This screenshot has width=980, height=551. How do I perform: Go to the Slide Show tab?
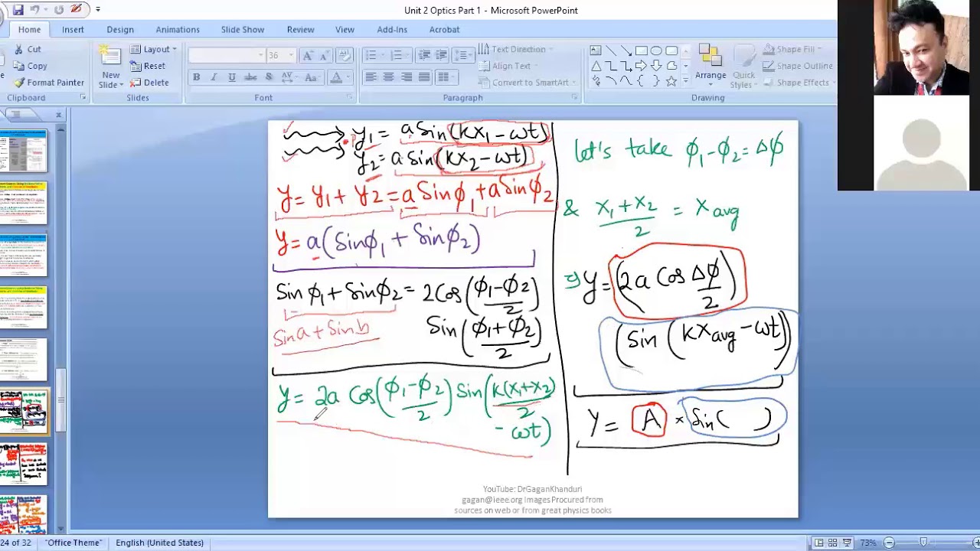coord(243,29)
